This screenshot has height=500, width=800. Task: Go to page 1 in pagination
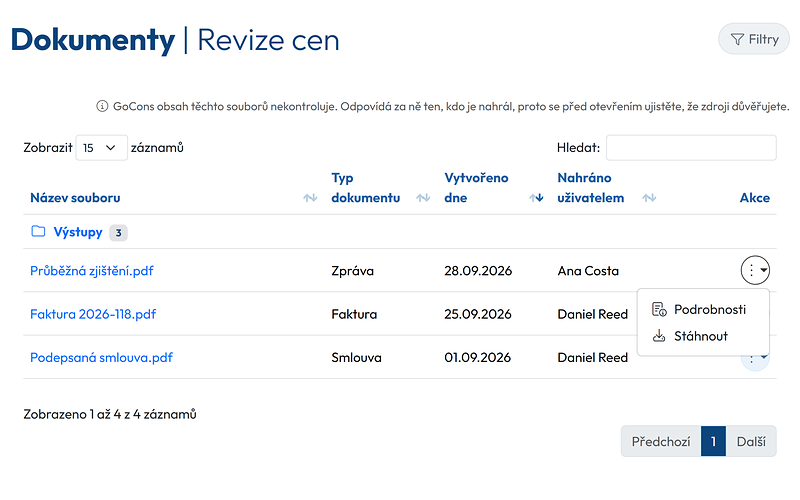(x=713, y=441)
